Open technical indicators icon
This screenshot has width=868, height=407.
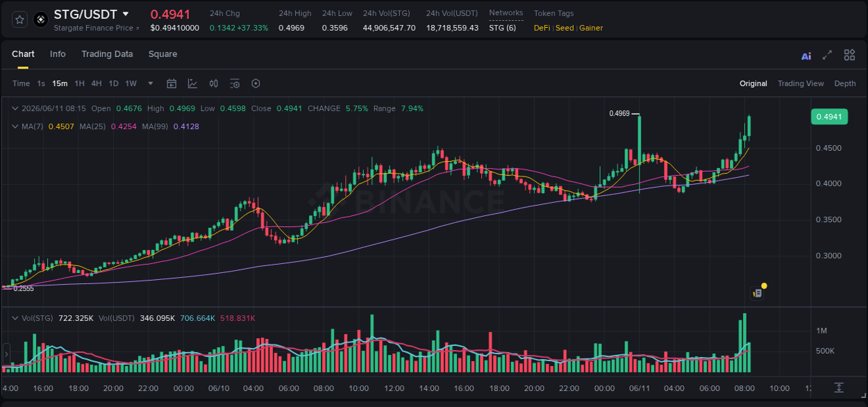(192, 83)
